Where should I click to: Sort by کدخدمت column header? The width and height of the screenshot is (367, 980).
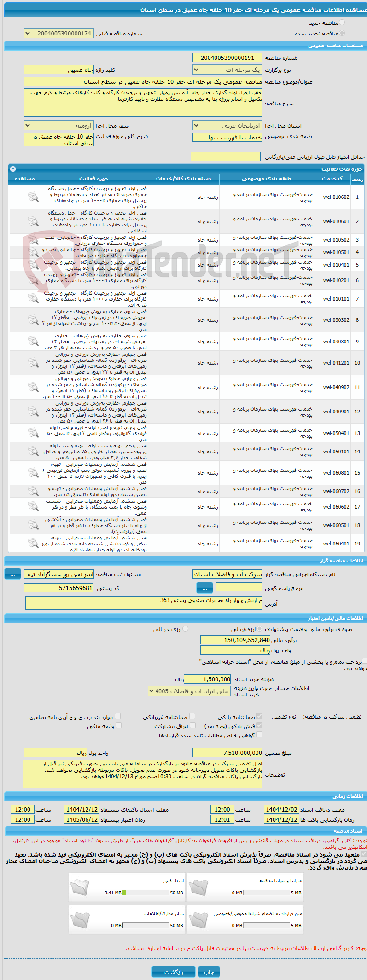(x=332, y=179)
